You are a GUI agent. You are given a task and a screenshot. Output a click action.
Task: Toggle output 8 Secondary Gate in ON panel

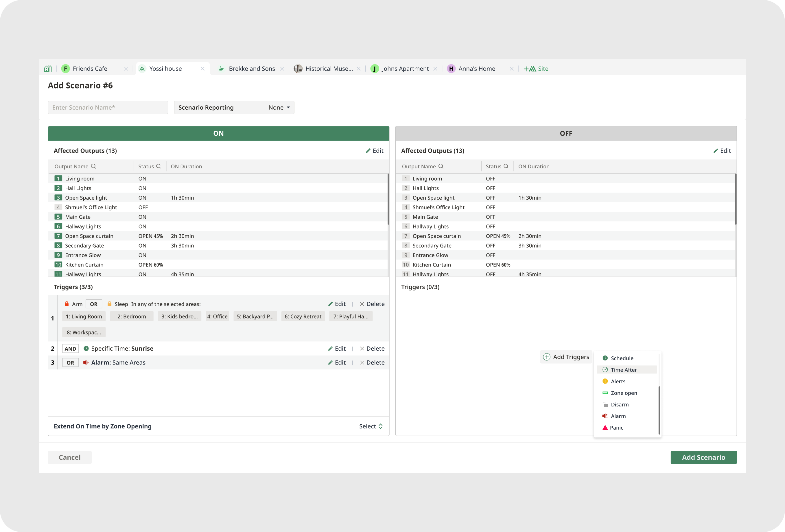click(x=58, y=246)
